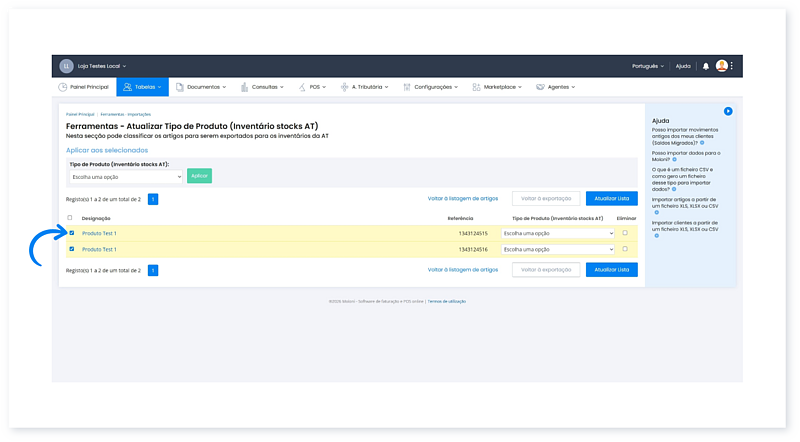Click the user profile avatar
The height and width of the screenshot is (442, 800).
click(721, 66)
